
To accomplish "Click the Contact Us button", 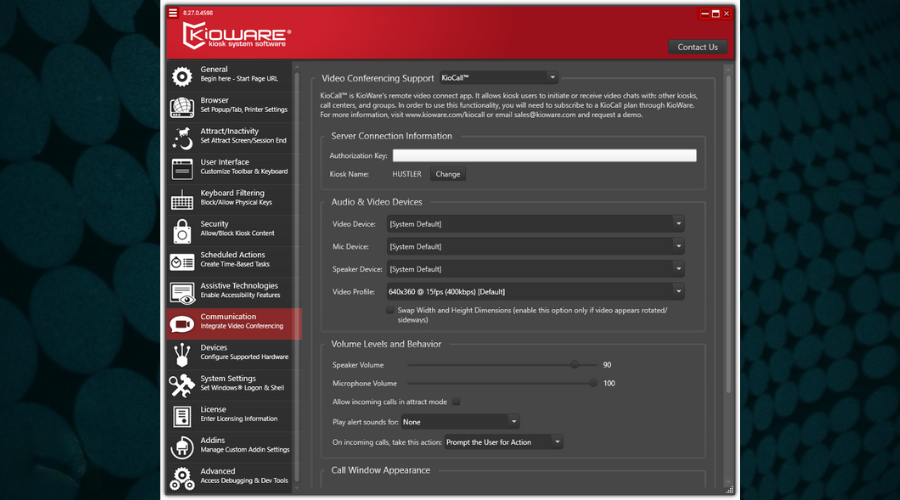I will pyautogui.click(x=697, y=47).
